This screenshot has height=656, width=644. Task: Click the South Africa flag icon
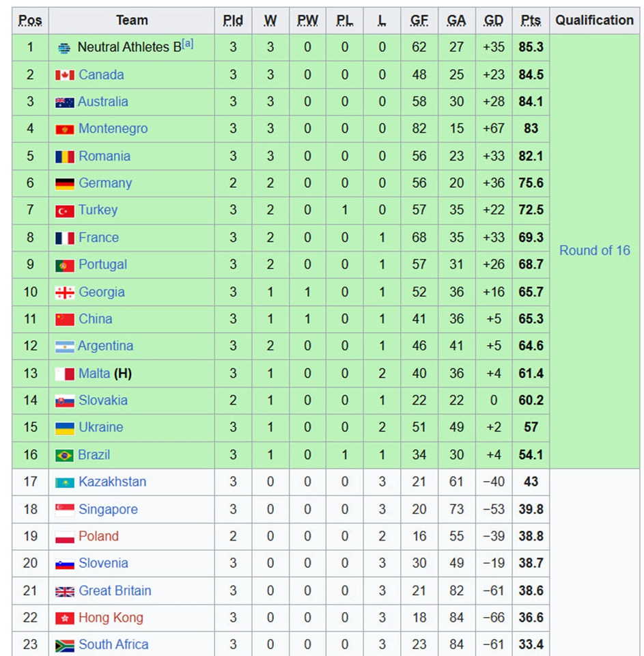[65, 645]
